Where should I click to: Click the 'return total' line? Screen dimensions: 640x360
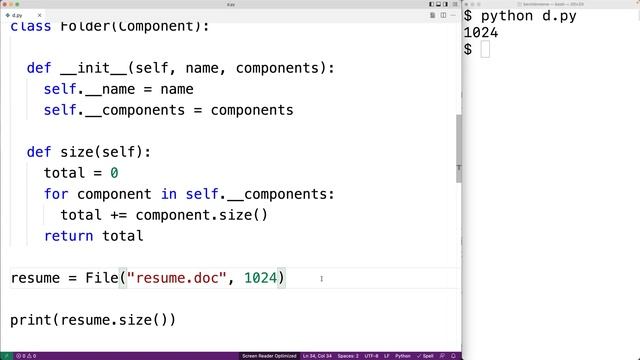click(x=93, y=236)
